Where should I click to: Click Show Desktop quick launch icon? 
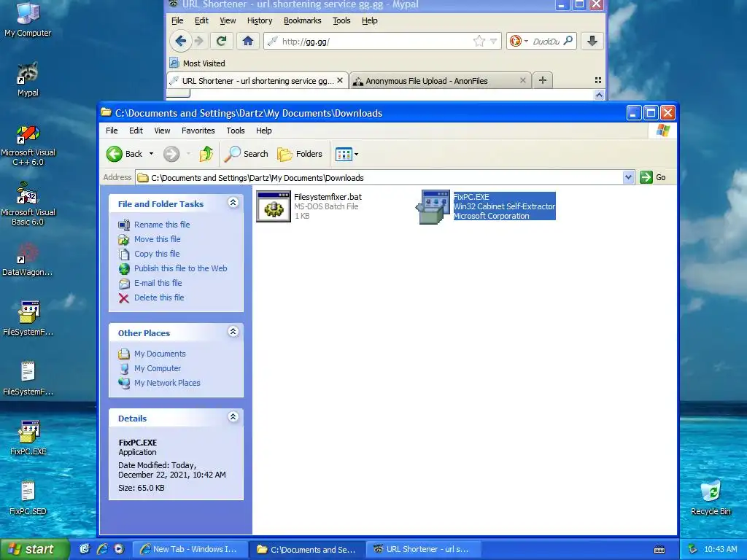85,548
